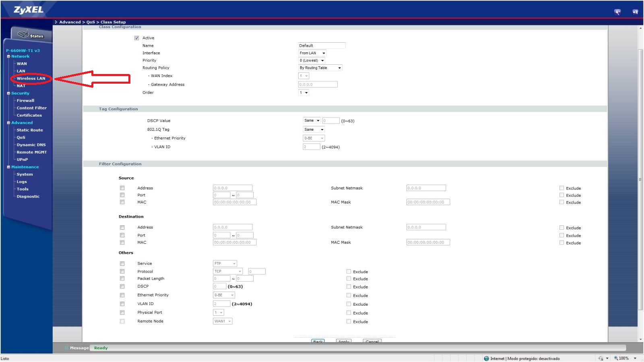Open the System maintenance page
This screenshot has width=644, height=362.
point(25,175)
